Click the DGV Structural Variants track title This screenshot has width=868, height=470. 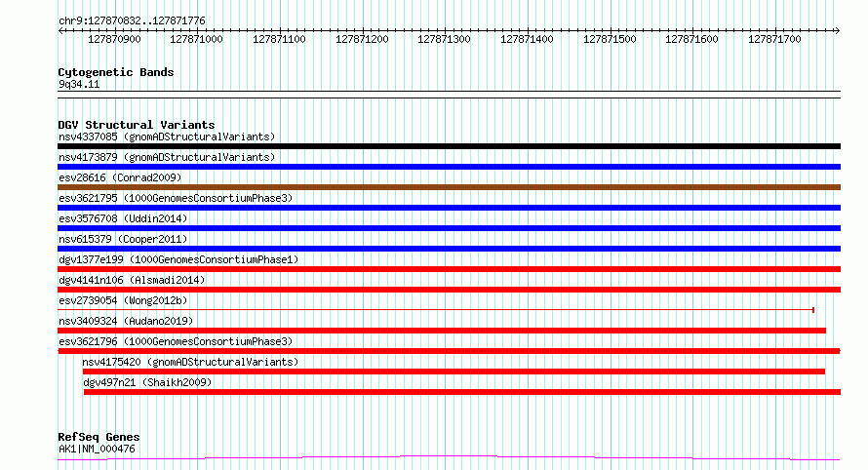point(137,125)
